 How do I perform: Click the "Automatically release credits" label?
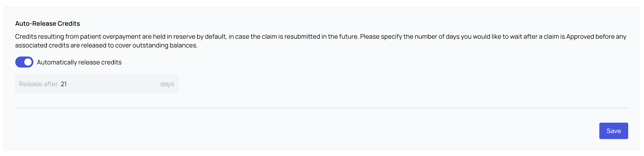(79, 62)
